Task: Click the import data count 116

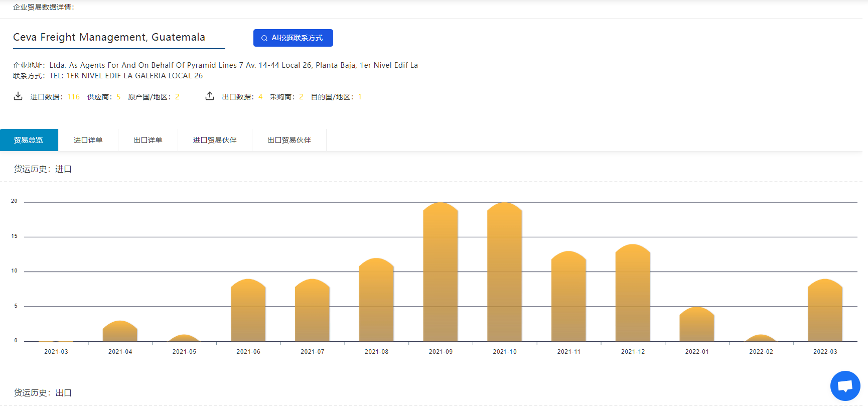Action: point(73,97)
